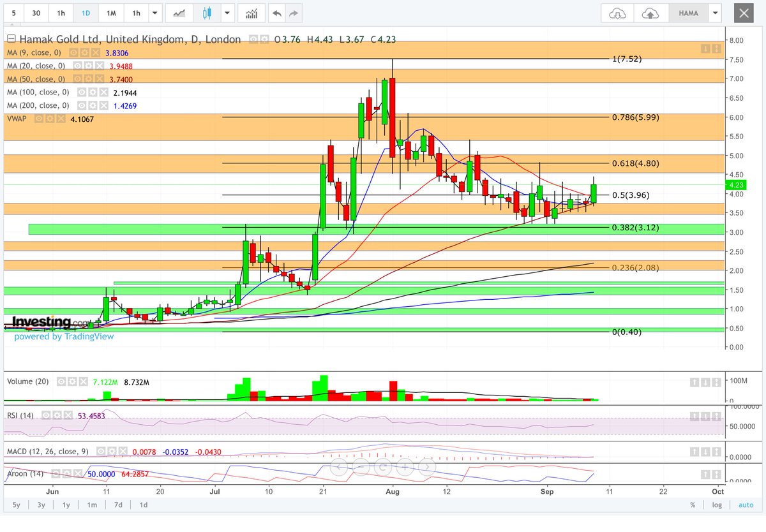766x532 pixels.
Task: Toggle visibility of MA (200, close, 0)
Action: coord(81,105)
